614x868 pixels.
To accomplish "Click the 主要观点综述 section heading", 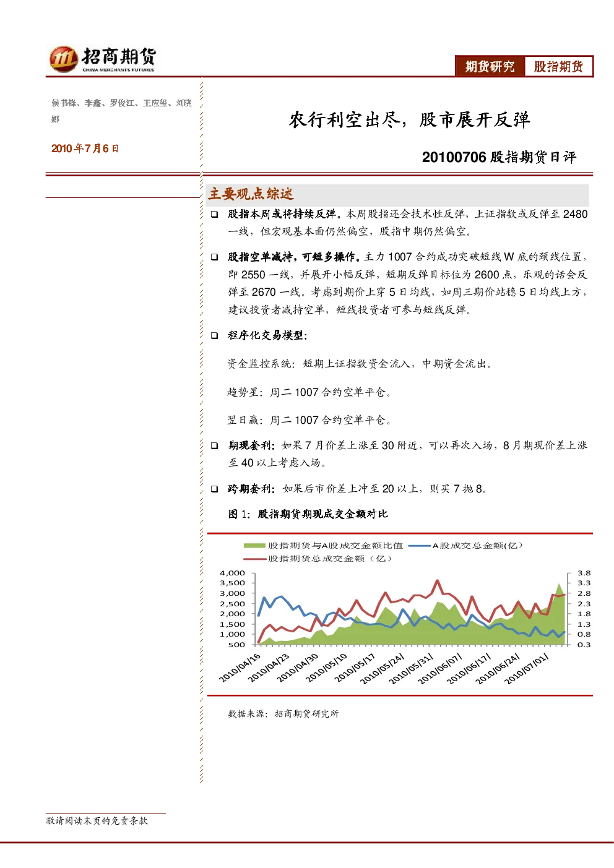I will click(x=251, y=194).
